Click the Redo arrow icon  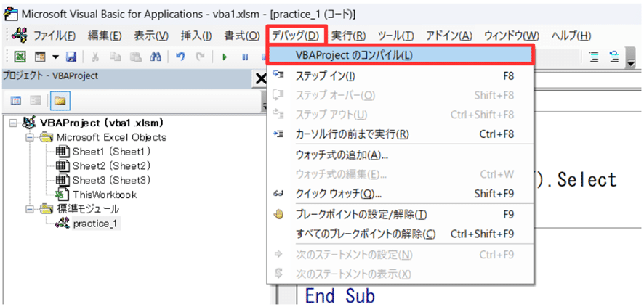pos(200,57)
